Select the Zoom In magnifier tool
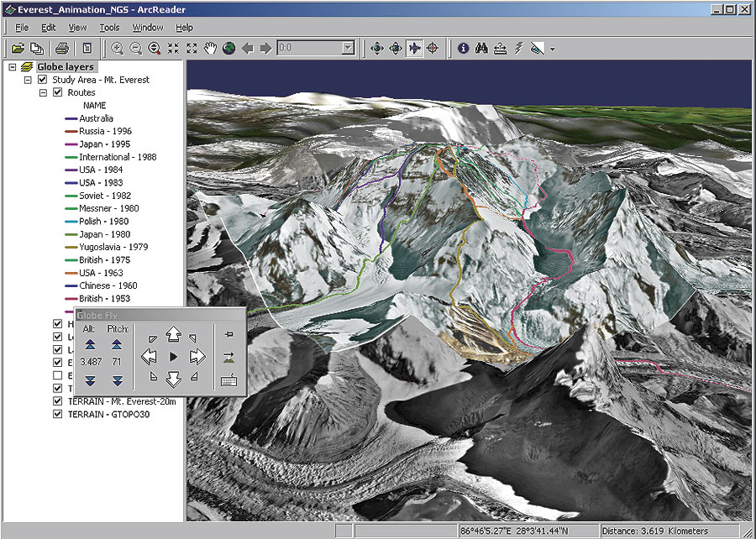 pyautogui.click(x=117, y=49)
